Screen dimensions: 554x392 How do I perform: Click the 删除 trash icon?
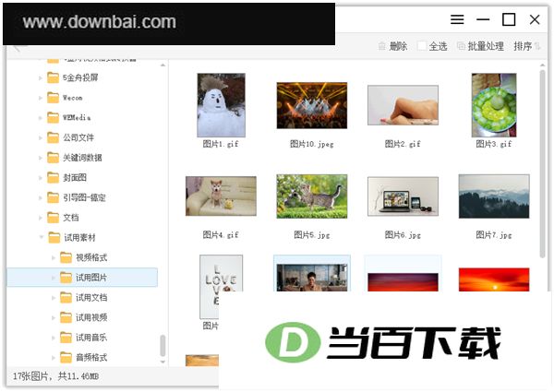381,46
